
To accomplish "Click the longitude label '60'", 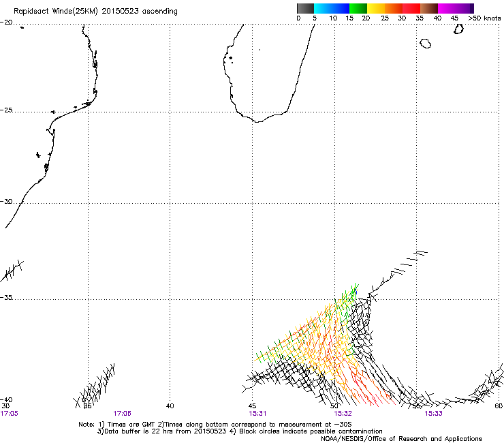I will point(499,406).
